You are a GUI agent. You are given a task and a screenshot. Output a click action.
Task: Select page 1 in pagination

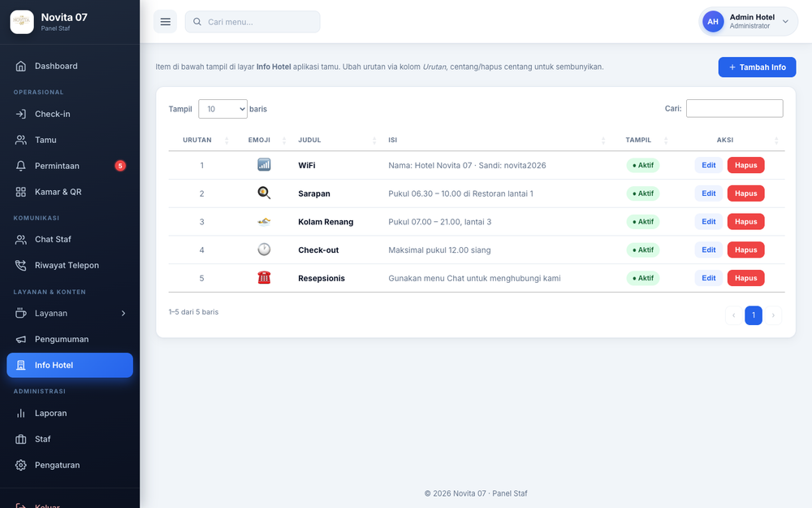754,315
